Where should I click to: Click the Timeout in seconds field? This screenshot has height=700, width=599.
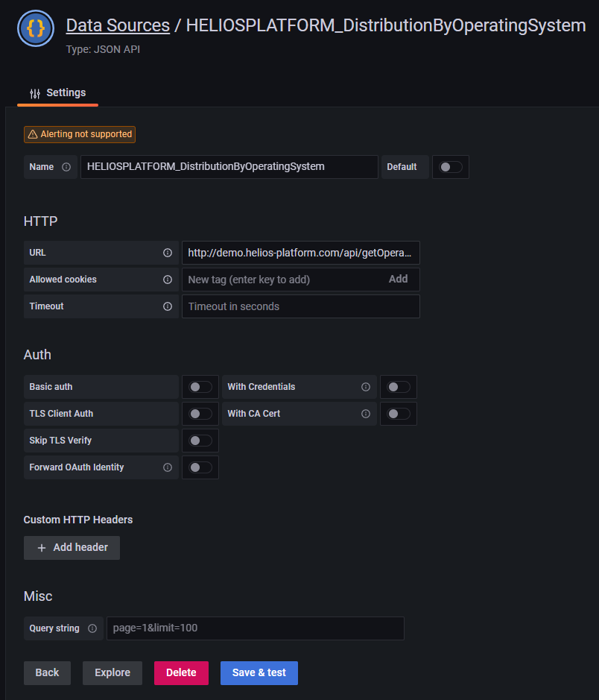[300, 306]
